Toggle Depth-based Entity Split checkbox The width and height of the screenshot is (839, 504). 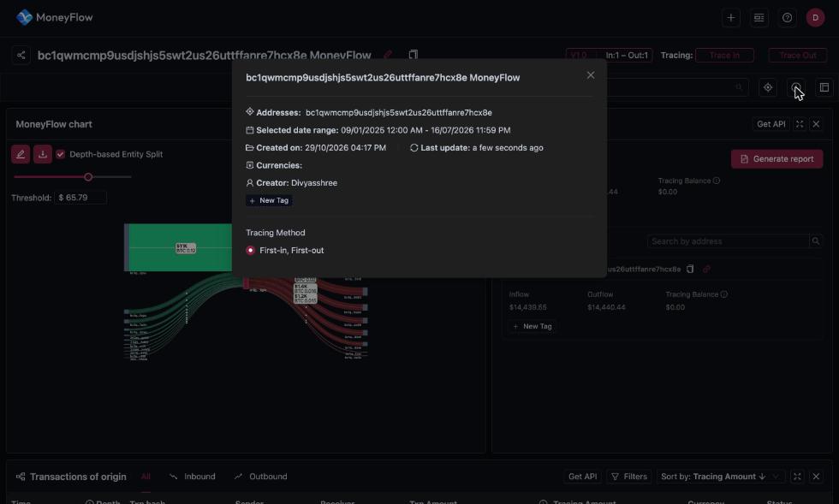[x=61, y=154]
